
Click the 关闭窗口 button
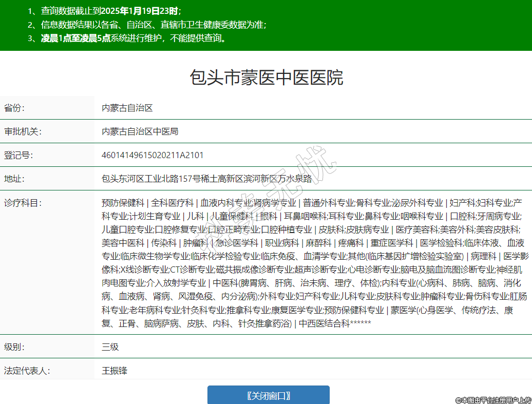(x=268, y=395)
